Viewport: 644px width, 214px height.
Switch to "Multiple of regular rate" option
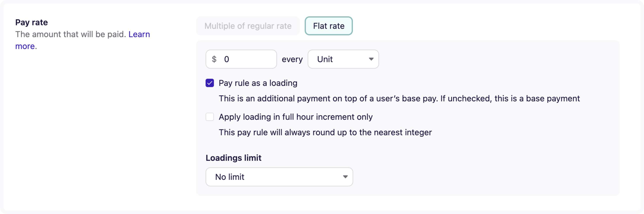[248, 26]
